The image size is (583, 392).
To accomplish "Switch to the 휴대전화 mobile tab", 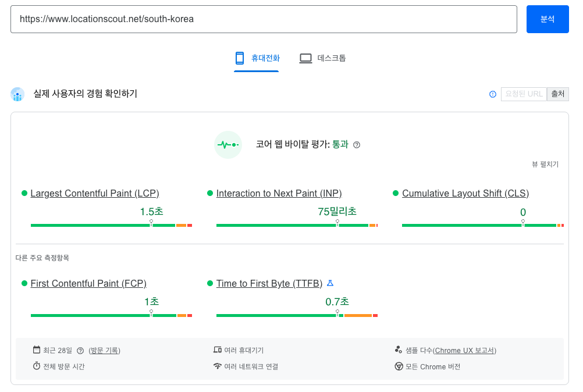I will (x=257, y=58).
